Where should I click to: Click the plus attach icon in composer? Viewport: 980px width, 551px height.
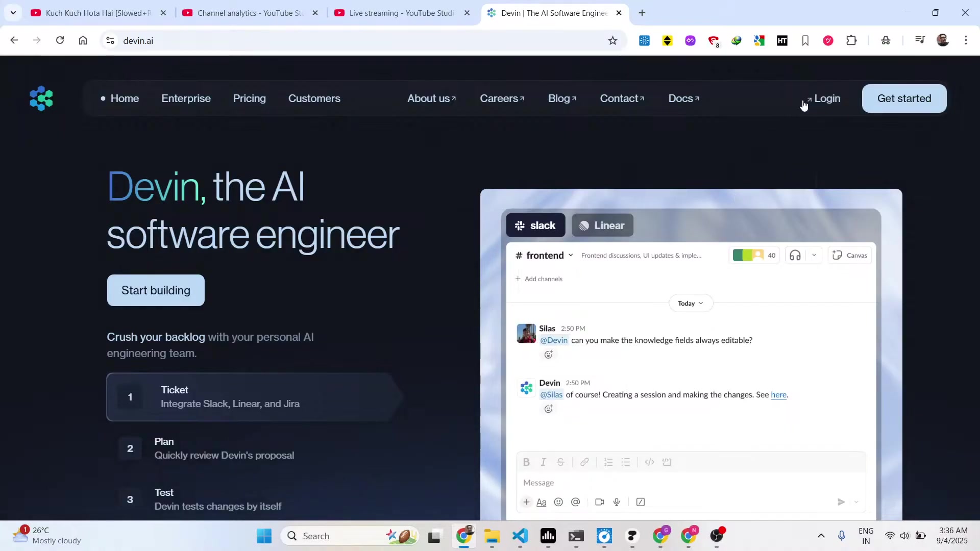tap(526, 502)
